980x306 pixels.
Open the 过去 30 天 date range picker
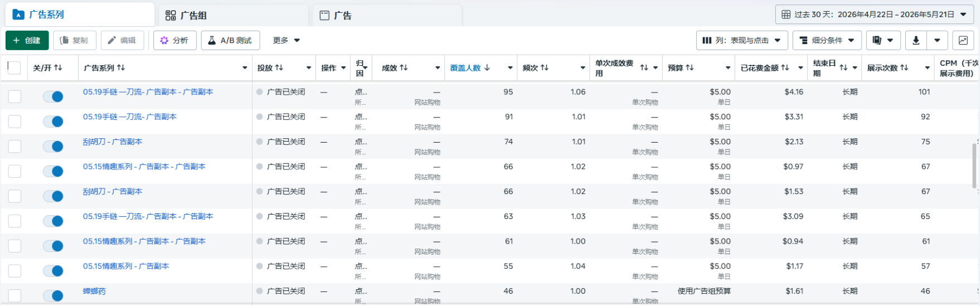click(875, 14)
